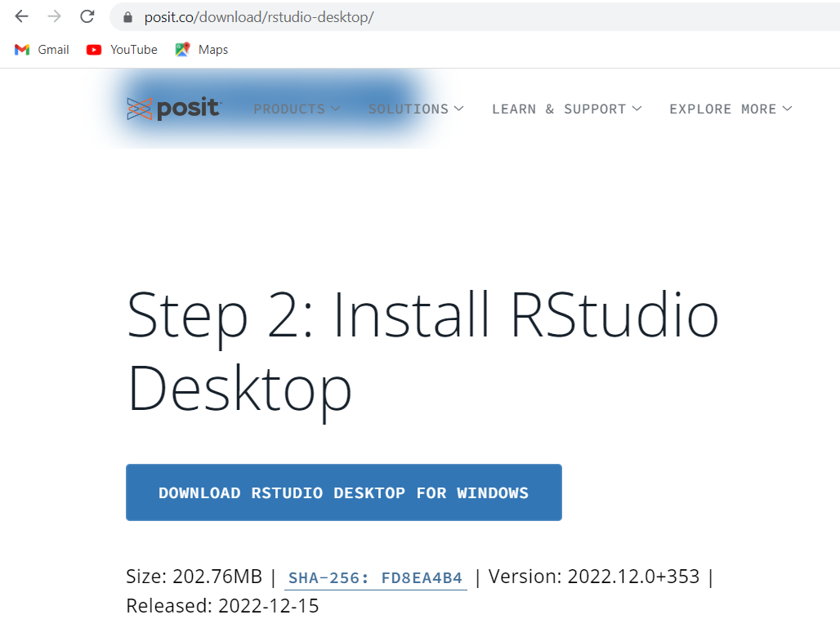Open the SOLUTIONS navigation menu
The height and width of the screenshot is (637, 840).
click(x=409, y=109)
